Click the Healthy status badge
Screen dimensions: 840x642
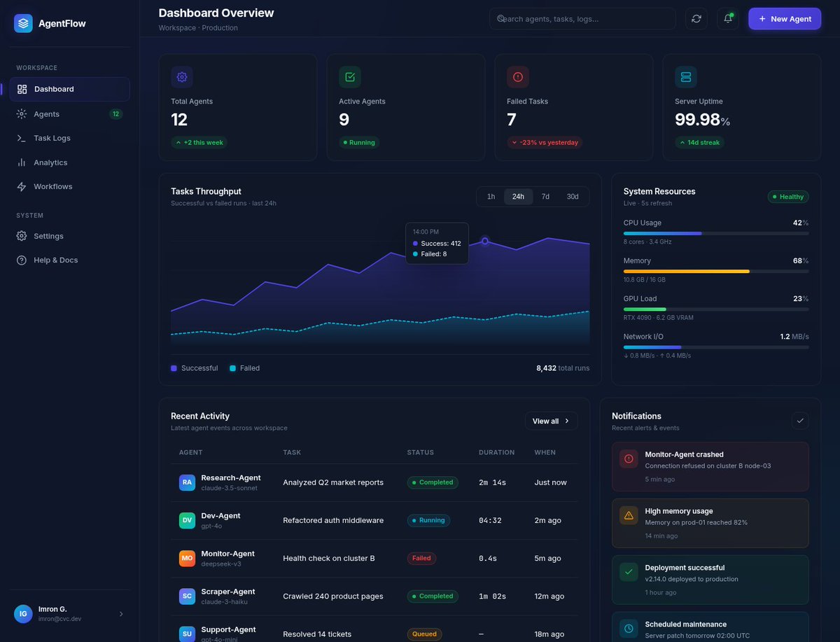[x=788, y=197]
